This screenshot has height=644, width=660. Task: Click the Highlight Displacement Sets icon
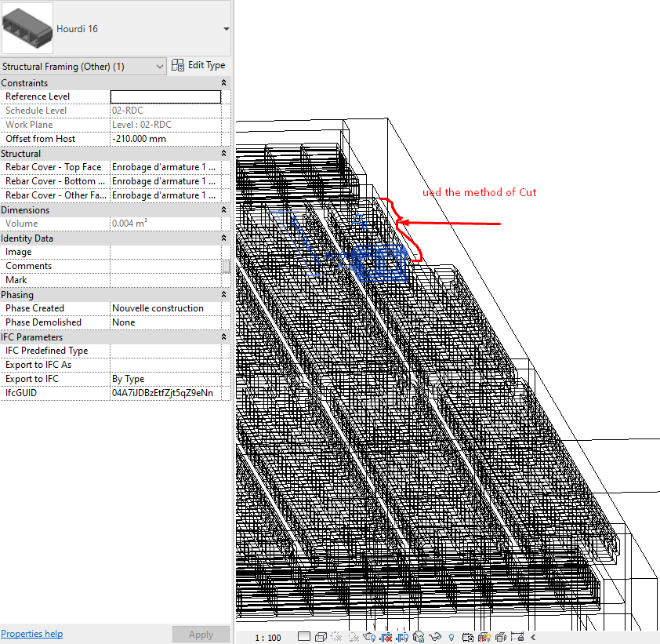(x=500, y=636)
